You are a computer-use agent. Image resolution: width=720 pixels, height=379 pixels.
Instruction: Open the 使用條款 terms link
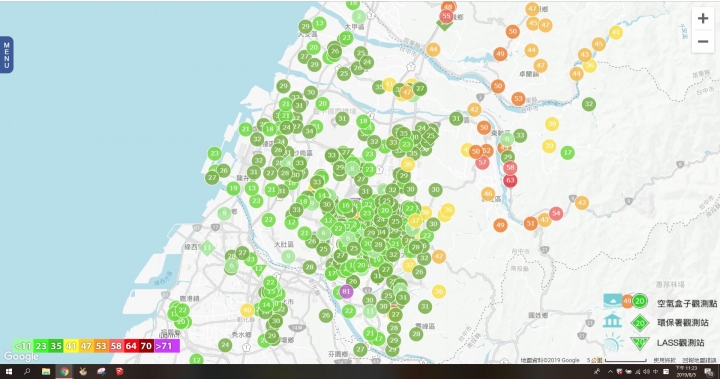(664, 361)
